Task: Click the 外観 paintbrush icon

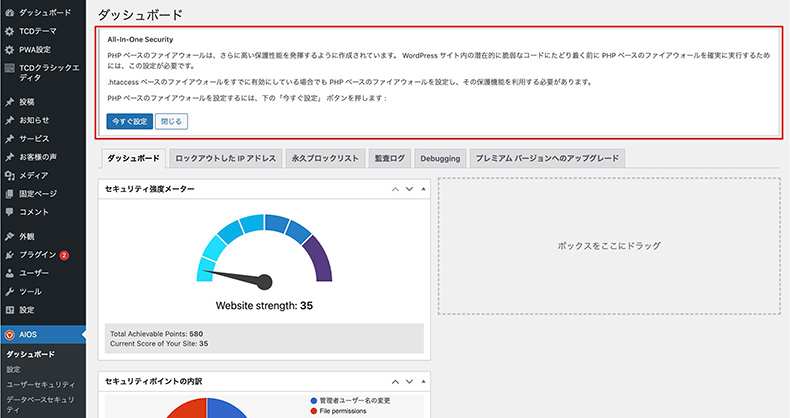Action: point(10,236)
